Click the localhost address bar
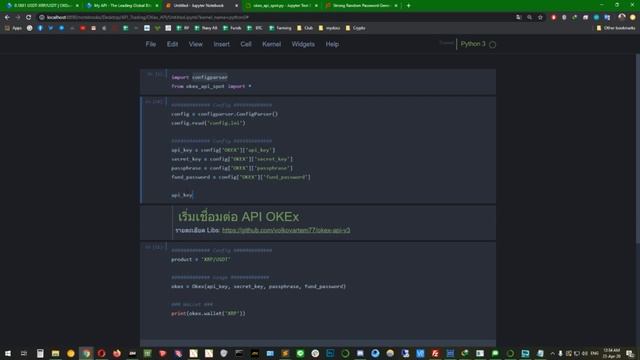 [x=278, y=18]
